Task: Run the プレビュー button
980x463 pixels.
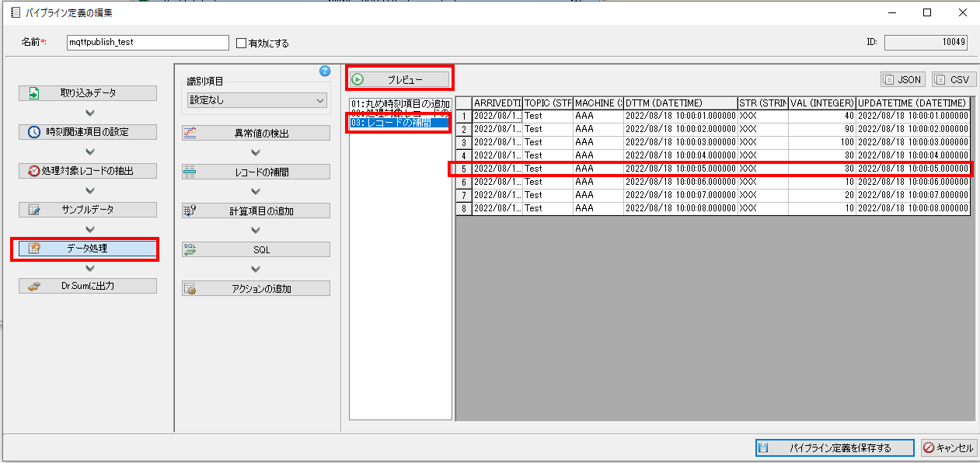Action: pyautogui.click(x=399, y=78)
